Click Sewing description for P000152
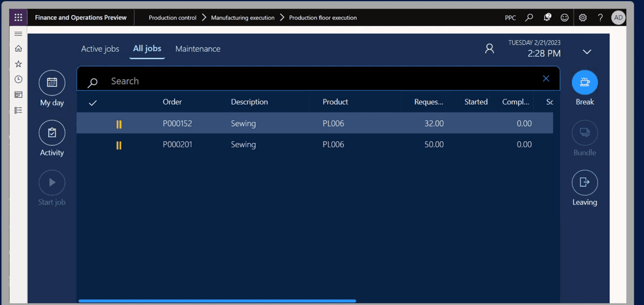Viewport: 644px width, 305px height. pyautogui.click(x=243, y=123)
